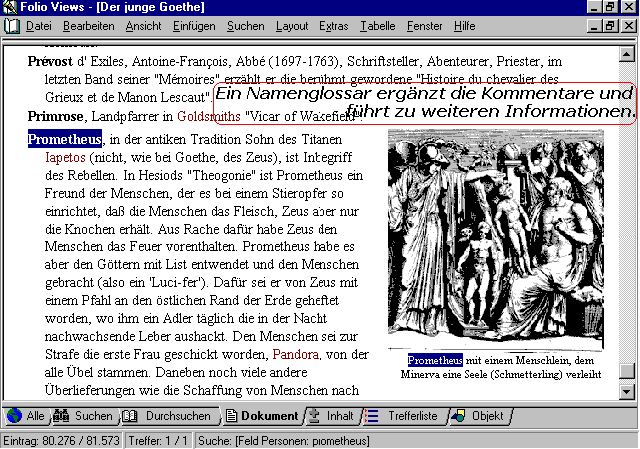Minimize the Folio Views application window
The width and height of the screenshot is (640, 449).
(594, 7)
